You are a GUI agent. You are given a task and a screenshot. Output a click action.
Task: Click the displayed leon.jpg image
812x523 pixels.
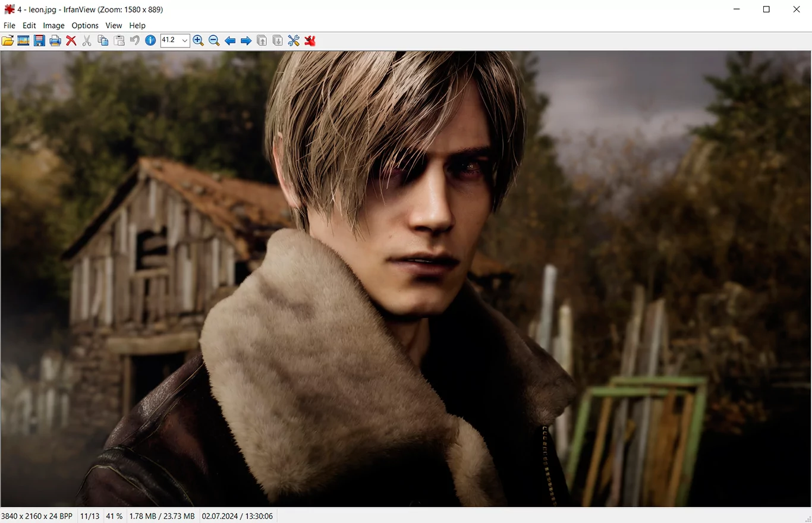pos(406,279)
